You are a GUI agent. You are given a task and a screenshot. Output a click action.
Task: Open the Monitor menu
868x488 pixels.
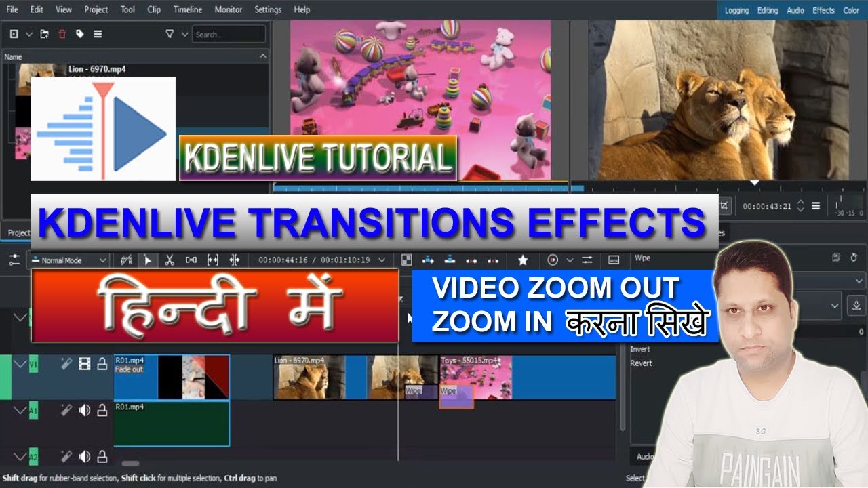[229, 9]
